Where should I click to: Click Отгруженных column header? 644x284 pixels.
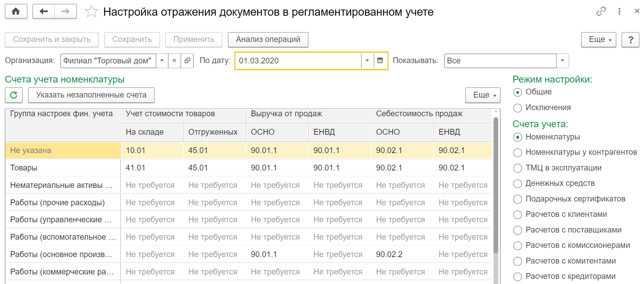214,132
